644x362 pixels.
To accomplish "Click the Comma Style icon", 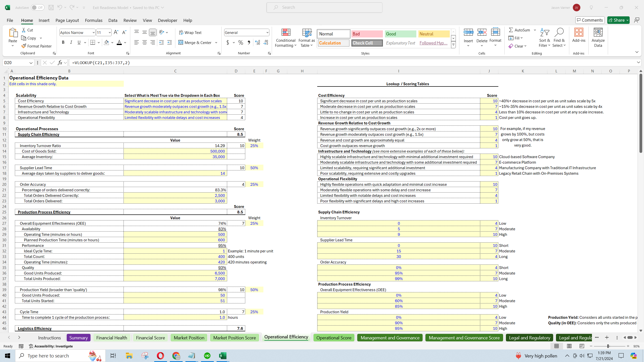I will click(x=249, y=42).
